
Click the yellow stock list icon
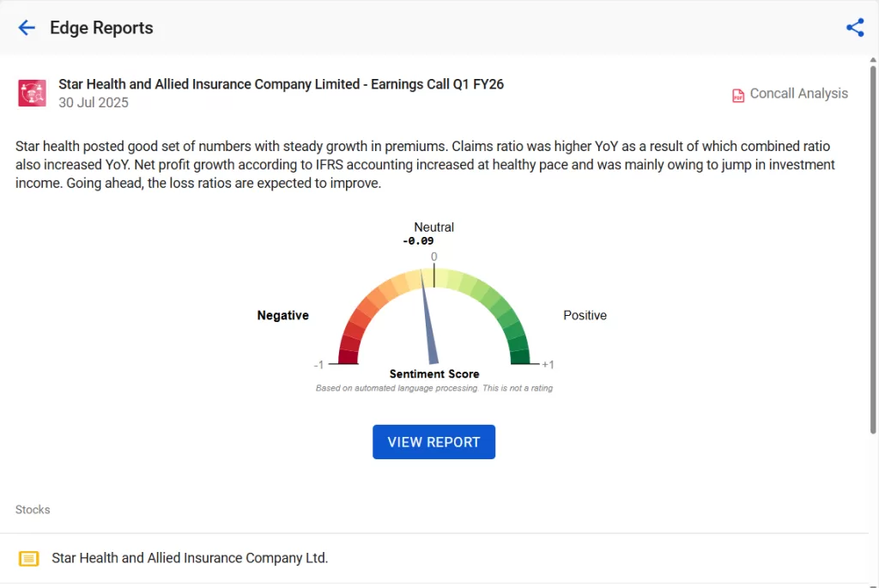click(28, 559)
